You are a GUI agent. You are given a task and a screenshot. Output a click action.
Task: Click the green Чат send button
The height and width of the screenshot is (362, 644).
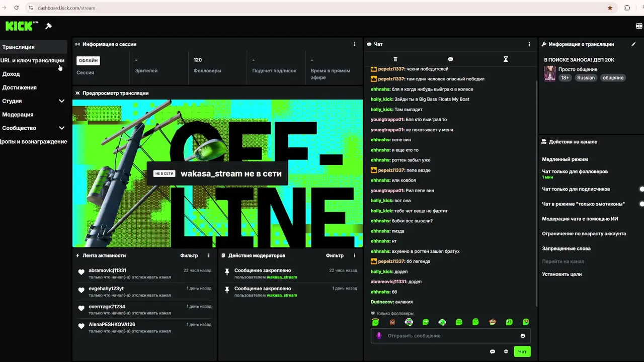coord(522,351)
